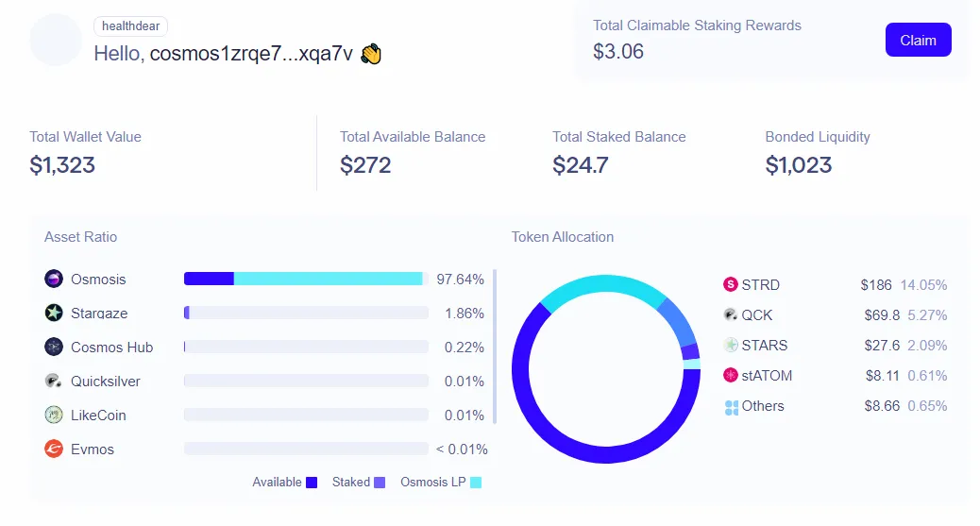The height and width of the screenshot is (526, 980).
Task: Click the $27.6 STARS value
Action: [882, 346]
